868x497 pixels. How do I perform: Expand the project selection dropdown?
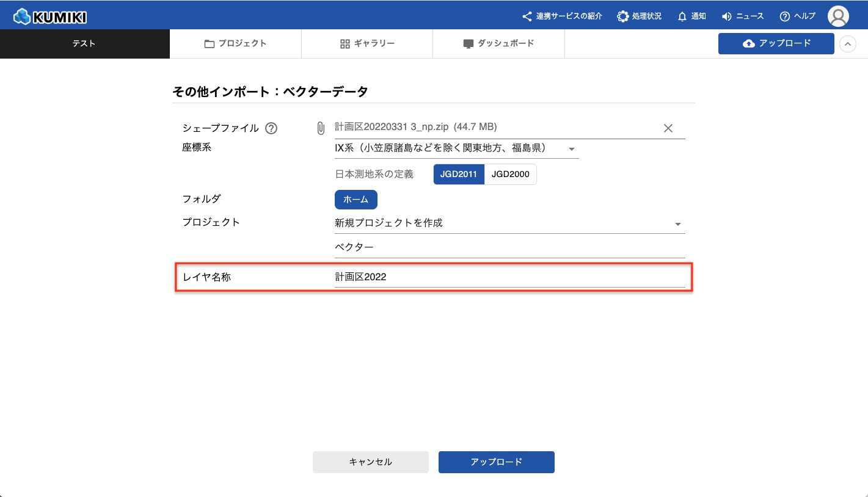click(677, 224)
